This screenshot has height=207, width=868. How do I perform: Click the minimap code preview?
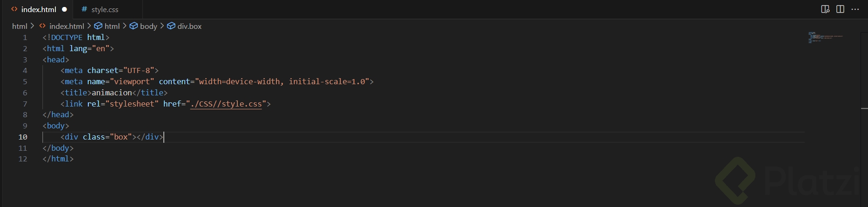point(825,37)
